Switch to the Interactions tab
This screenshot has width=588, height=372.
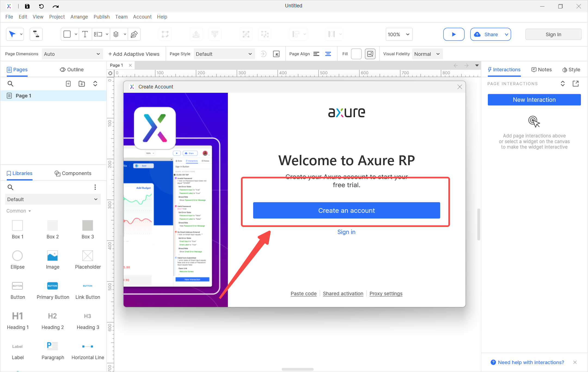coord(504,70)
